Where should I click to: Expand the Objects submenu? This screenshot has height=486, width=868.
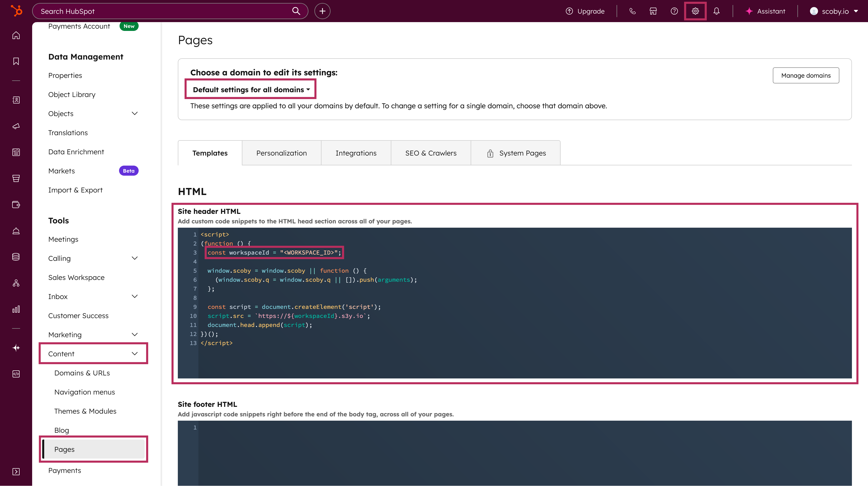pos(134,114)
